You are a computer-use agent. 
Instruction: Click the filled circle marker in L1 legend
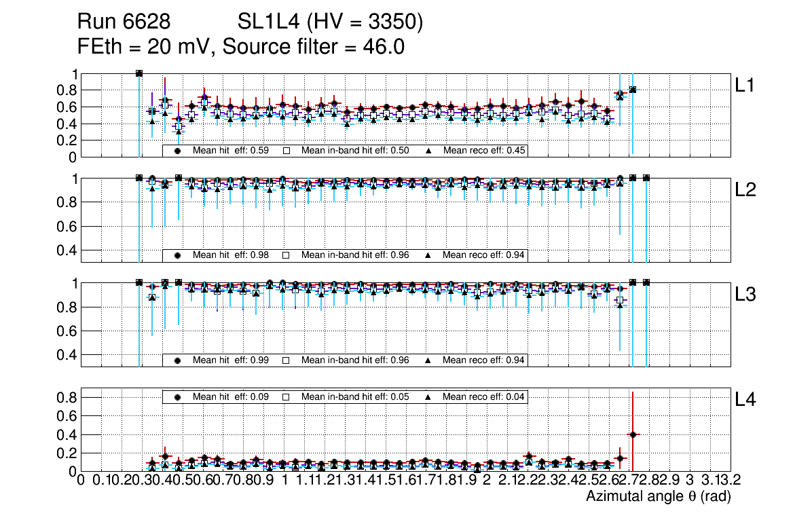tap(178, 151)
